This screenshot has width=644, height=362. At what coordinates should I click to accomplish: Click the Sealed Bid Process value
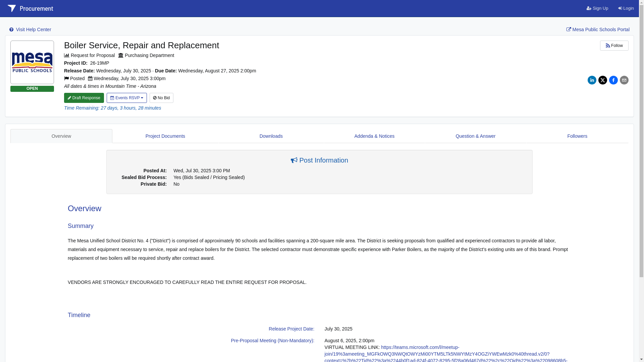coord(209,177)
